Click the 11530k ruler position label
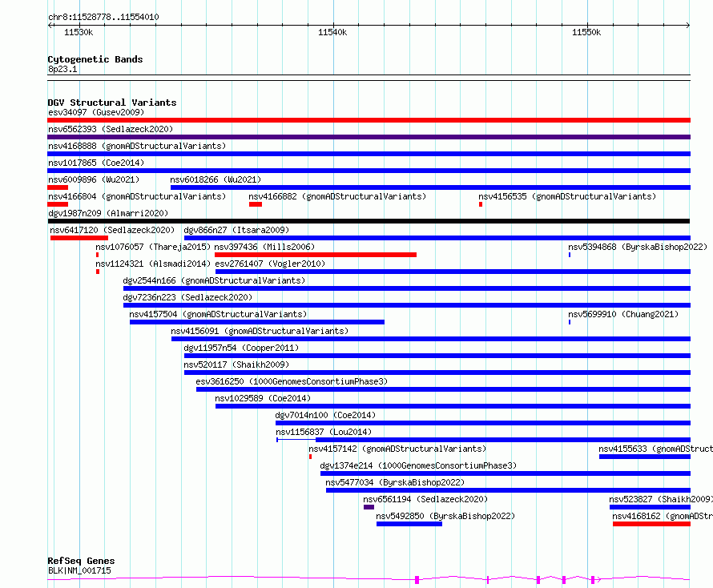 tap(79, 32)
